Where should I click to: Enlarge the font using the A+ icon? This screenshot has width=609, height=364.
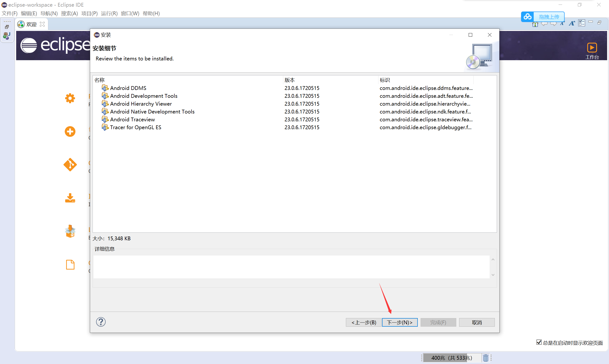coord(572,23)
